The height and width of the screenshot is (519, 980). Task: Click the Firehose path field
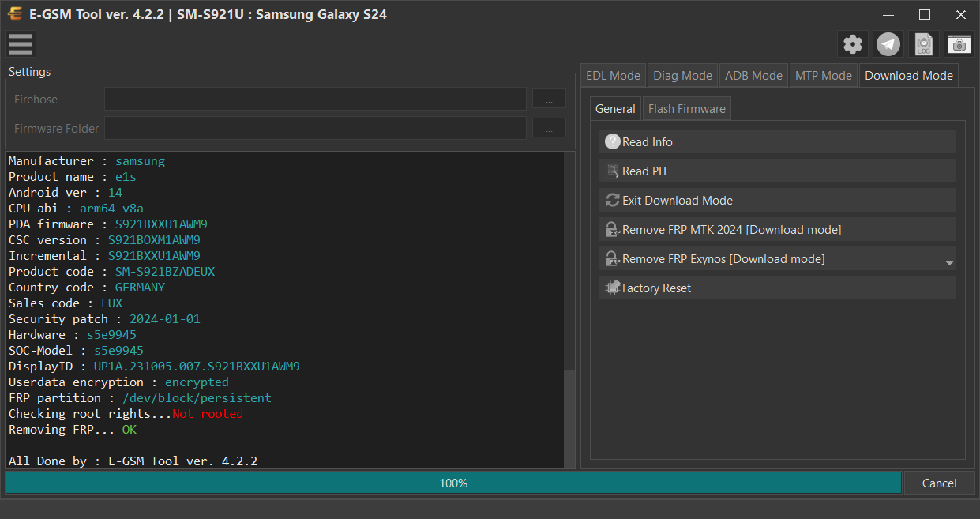pos(315,99)
